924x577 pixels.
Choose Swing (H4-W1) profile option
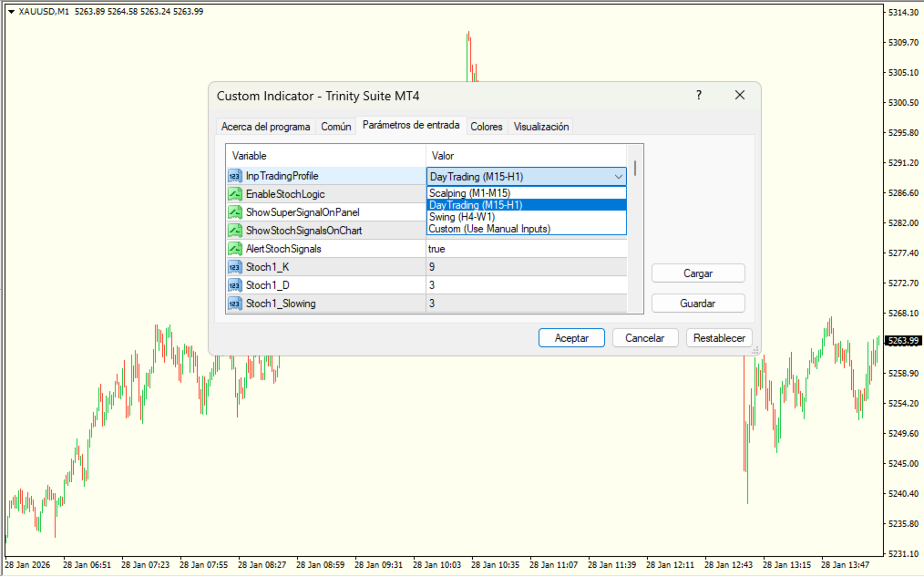point(462,217)
